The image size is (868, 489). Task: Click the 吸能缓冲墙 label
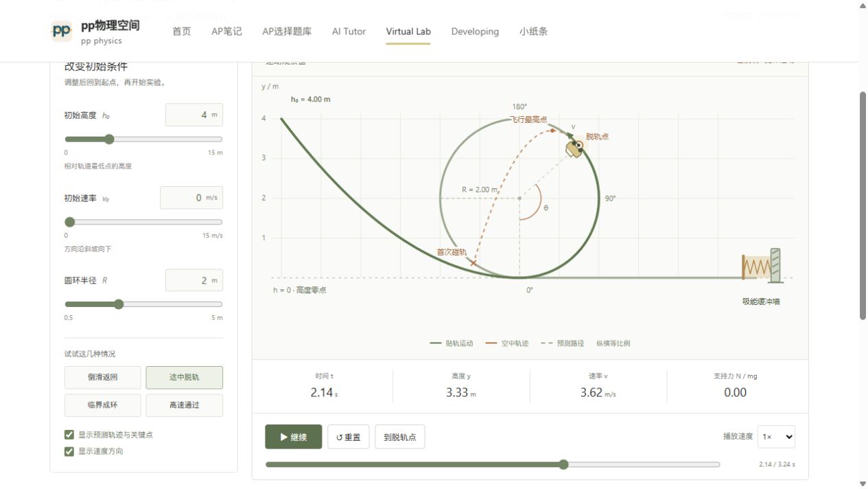tap(761, 302)
